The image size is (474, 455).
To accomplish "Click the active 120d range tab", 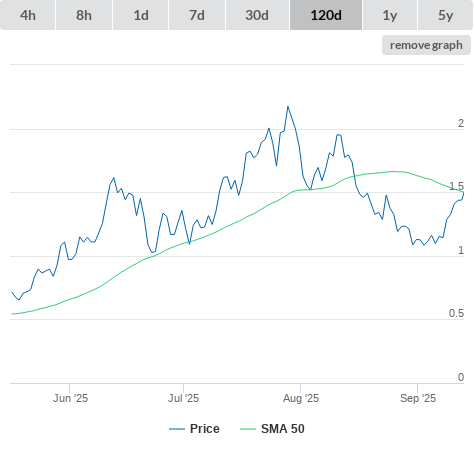I will (x=326, y=15).
